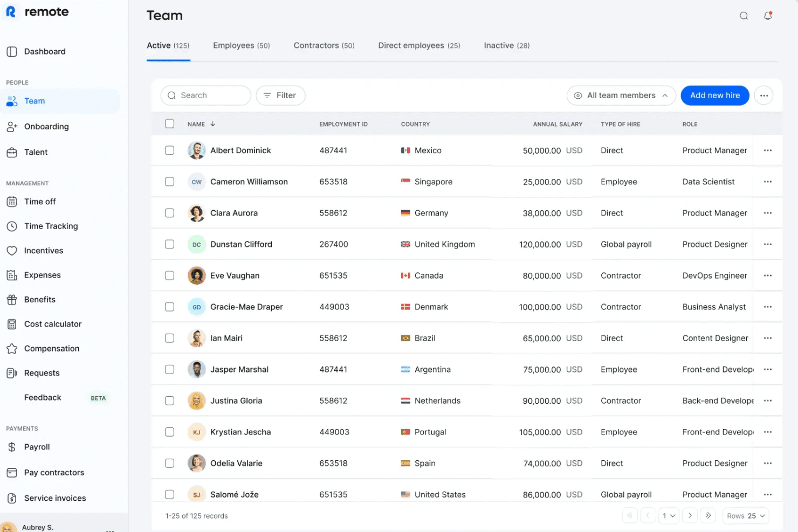Viewport: 798px width, 532px height.
Task: Open row actions for Eve Vaughan
Action: click(768, 275)
